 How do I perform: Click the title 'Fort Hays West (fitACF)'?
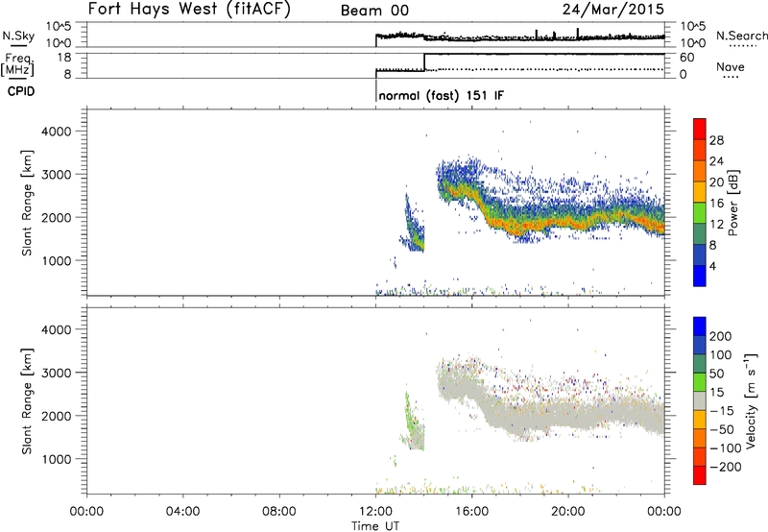[x=189, y=9]
